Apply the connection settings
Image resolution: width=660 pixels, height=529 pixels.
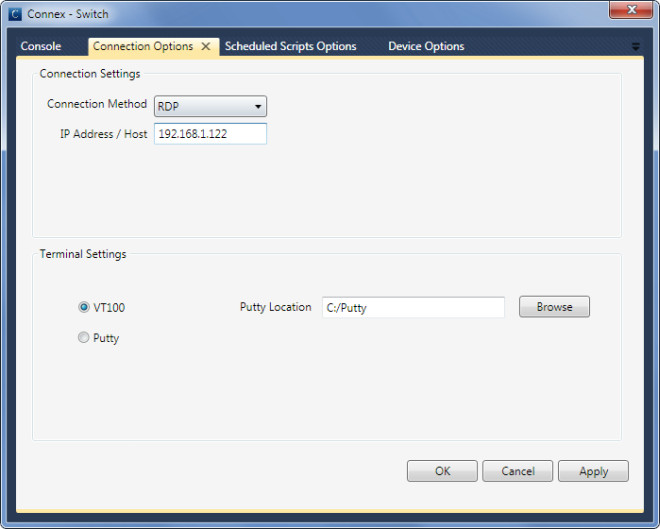(593, 471)
